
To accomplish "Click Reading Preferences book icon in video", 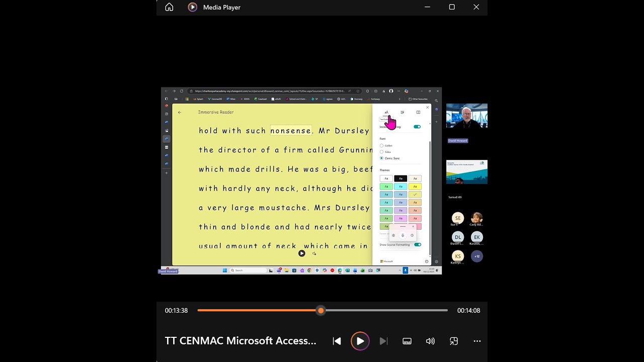I will pos(418,113).
